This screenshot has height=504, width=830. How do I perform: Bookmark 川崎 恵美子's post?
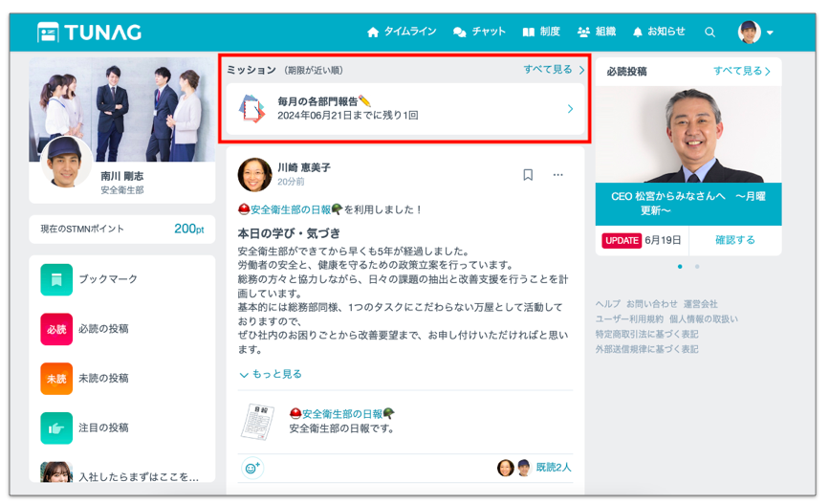pos(528,175)
